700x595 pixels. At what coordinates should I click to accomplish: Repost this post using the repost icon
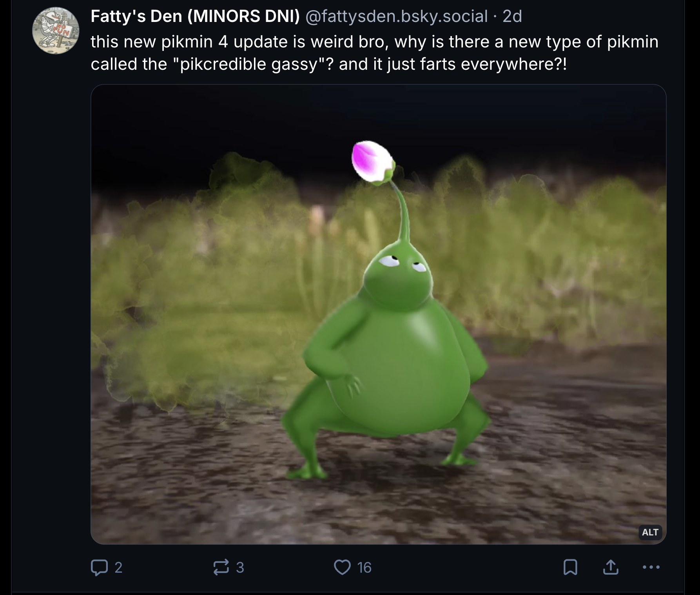coord(221,567)
